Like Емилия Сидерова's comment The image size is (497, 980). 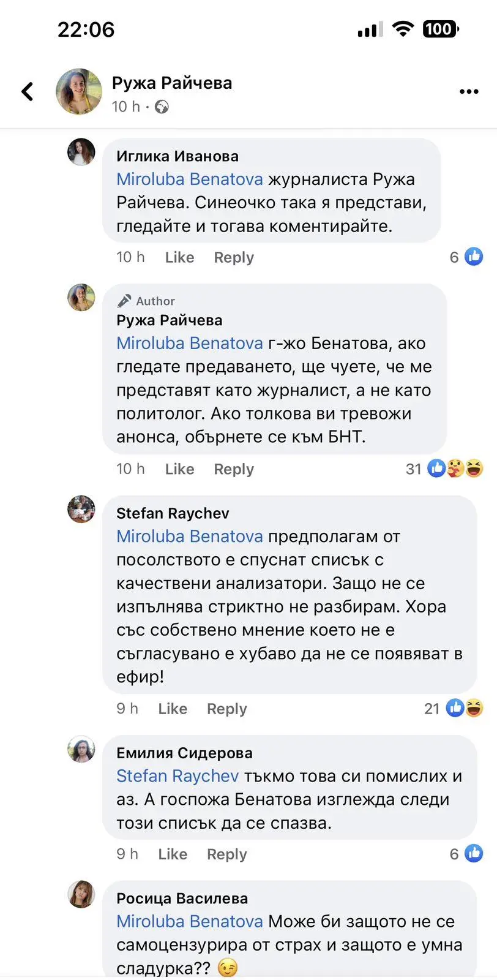point(173,854)
